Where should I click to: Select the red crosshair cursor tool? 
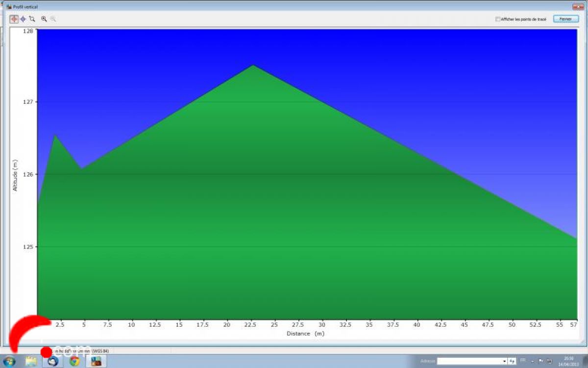(14, 19)
